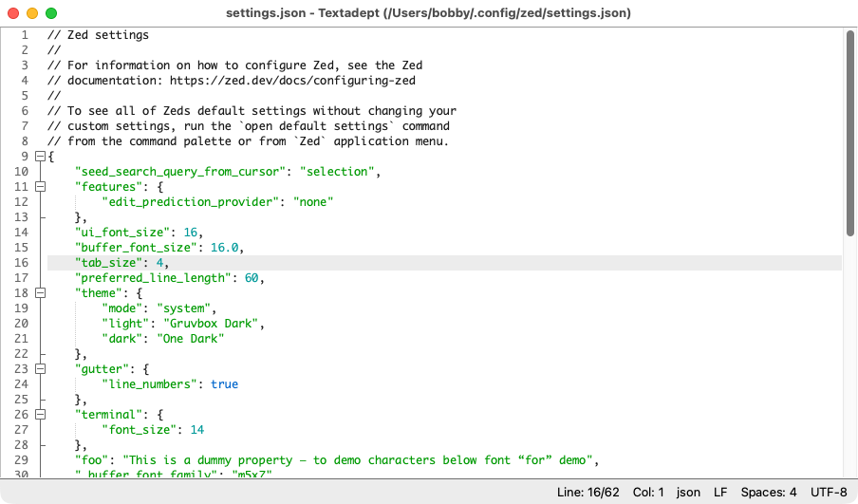
Task: Click the "mode" key in theme block
Action: (122, 308)
